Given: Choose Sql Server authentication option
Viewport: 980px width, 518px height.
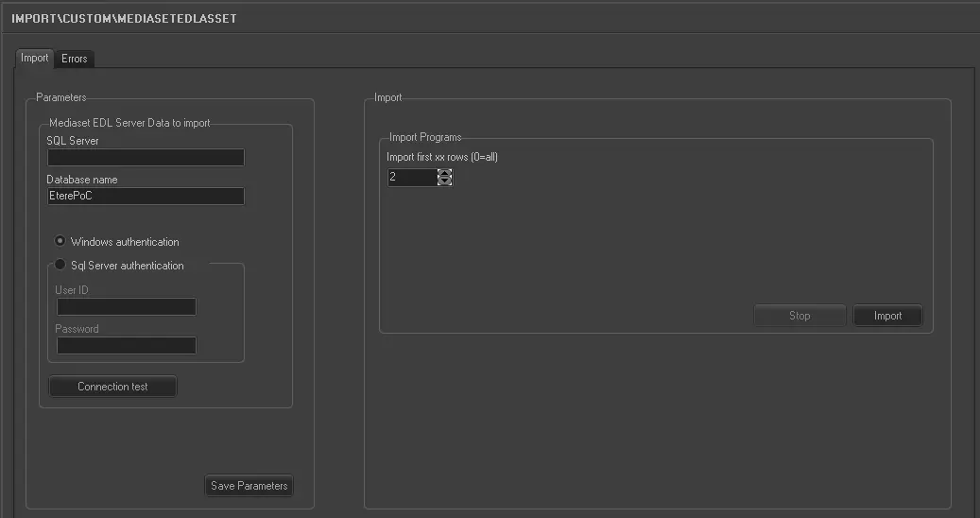Looking at the screenshot, I should 60,266.
